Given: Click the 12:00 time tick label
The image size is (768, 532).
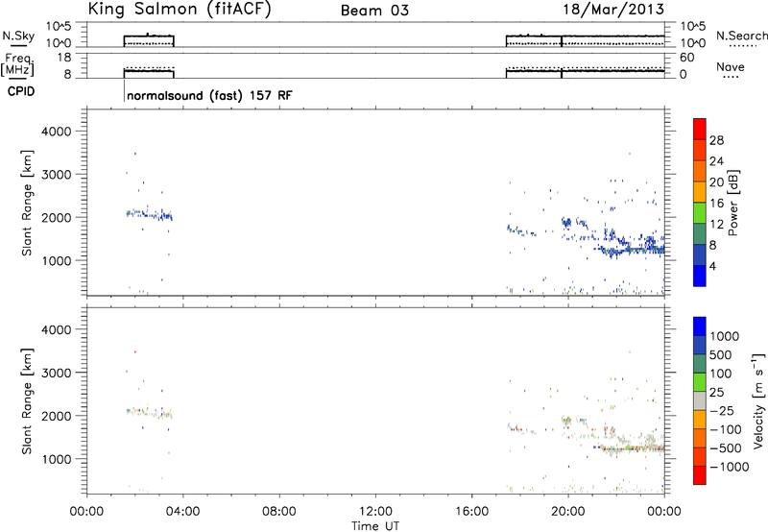Looking at the screenshot, I should (x=375, y=512).
